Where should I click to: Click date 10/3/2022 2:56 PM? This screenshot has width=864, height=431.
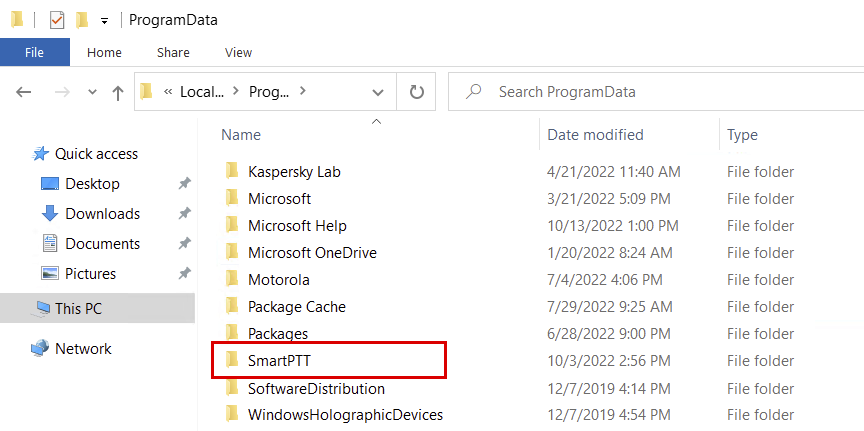609,361
